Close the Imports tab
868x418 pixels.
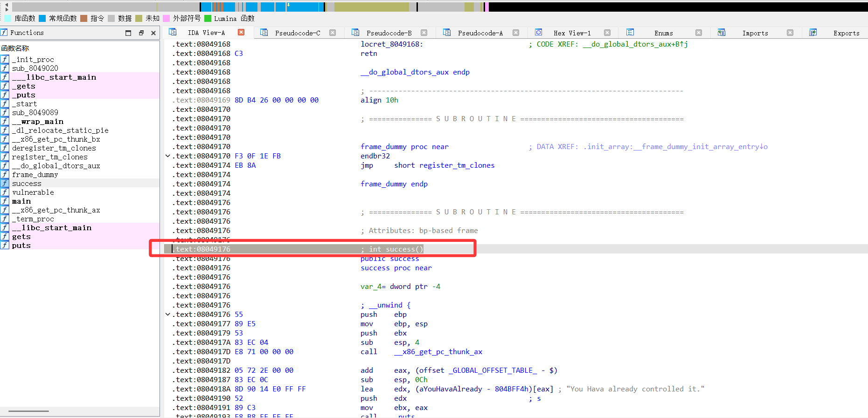click(x=790, y=33)
